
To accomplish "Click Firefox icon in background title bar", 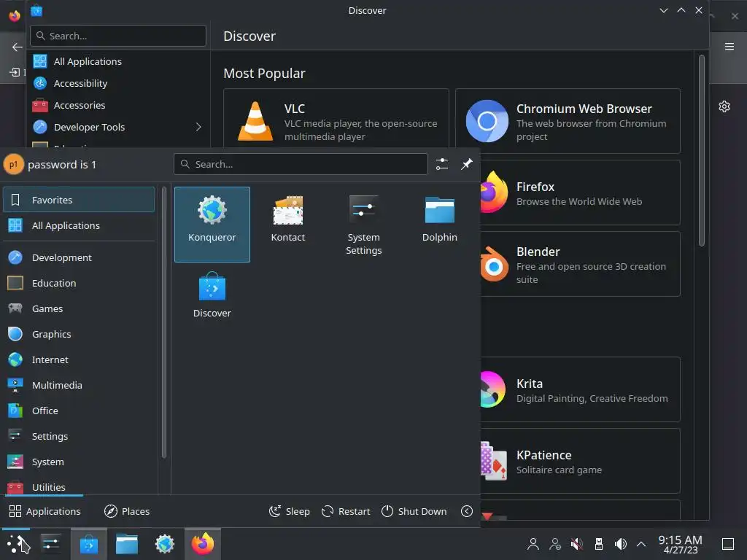I will pyautogui.click(x=15, y=15).
